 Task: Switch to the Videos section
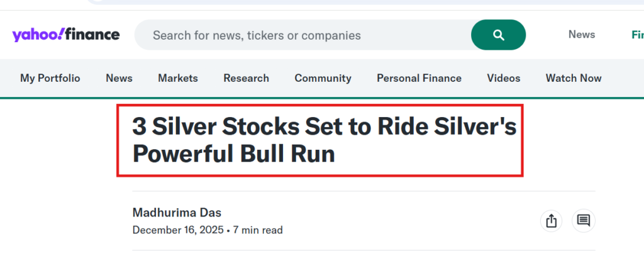pyautogui.click(x=504, y=78)
